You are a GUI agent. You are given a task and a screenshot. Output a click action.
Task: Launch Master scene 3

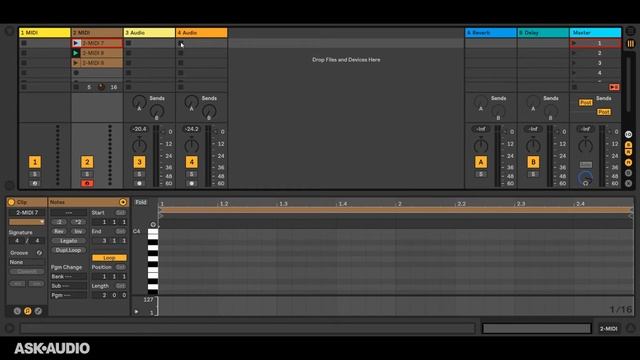(x=574, y=63)
